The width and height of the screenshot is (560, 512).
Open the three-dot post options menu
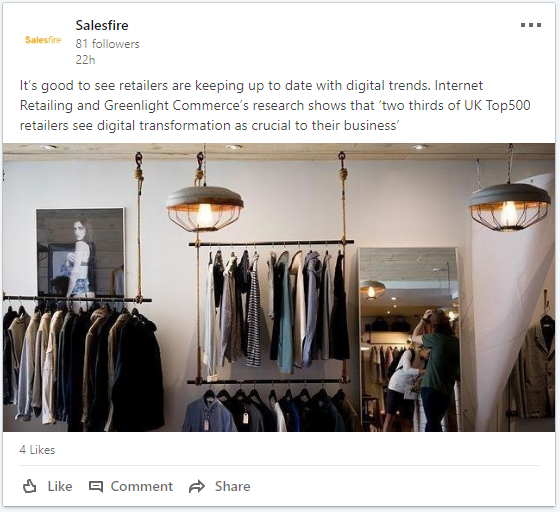531,25
